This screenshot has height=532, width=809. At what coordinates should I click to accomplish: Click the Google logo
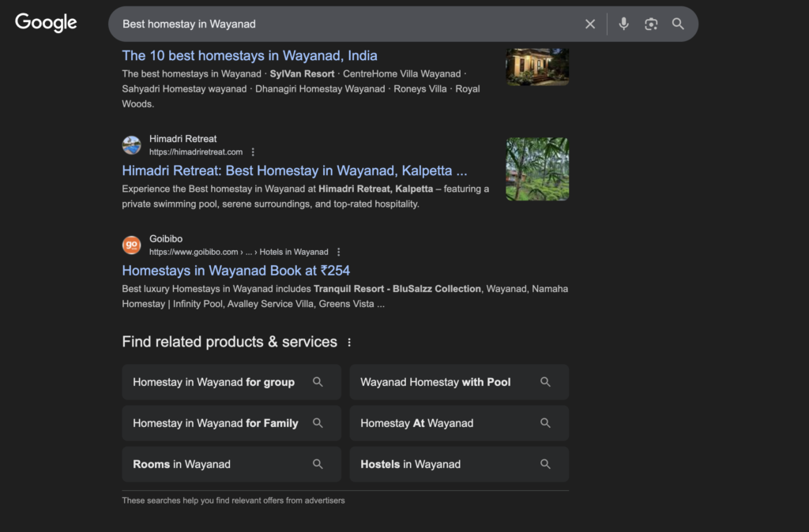tap(46, 23)
